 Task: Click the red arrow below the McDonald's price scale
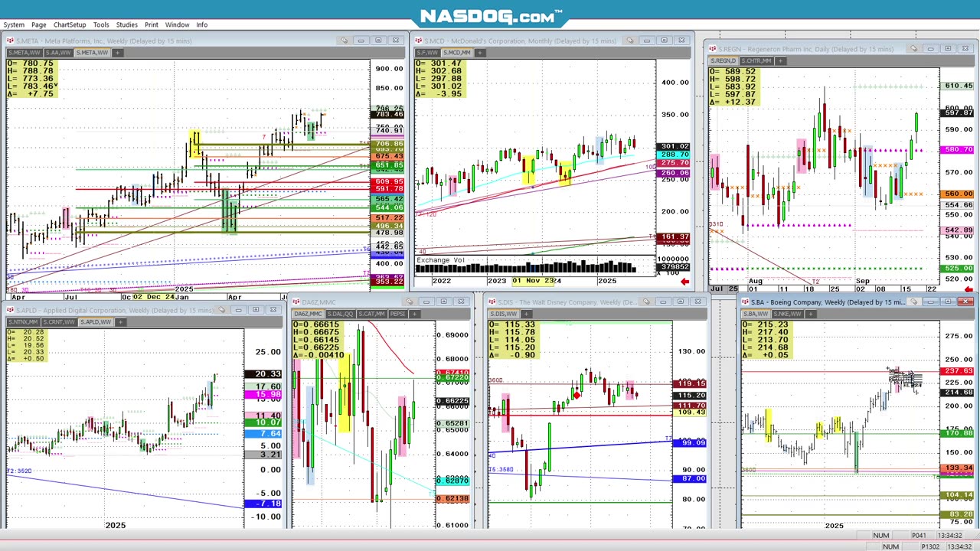point(684,282)
